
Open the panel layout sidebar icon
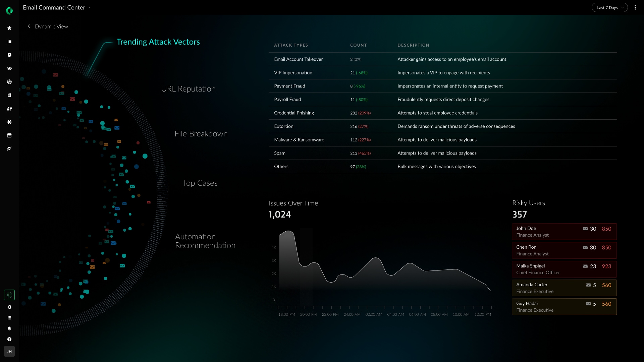[9, 42]
